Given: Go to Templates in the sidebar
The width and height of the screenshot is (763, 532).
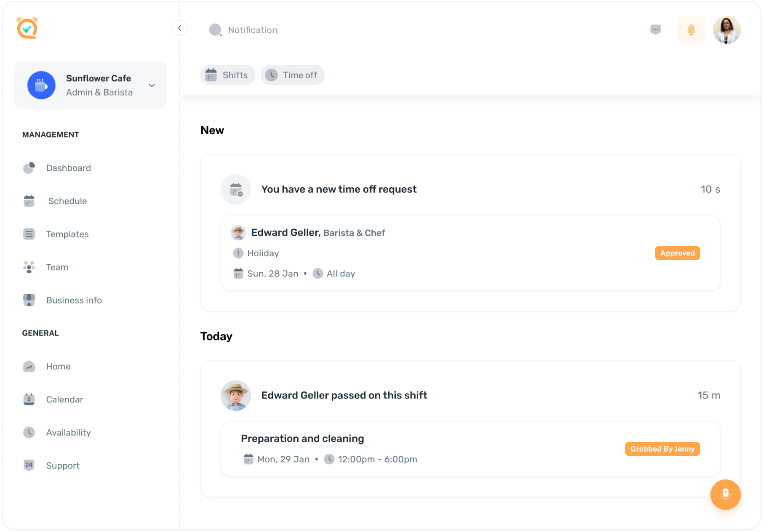Looking at the screenshot, I should (67, 234).
